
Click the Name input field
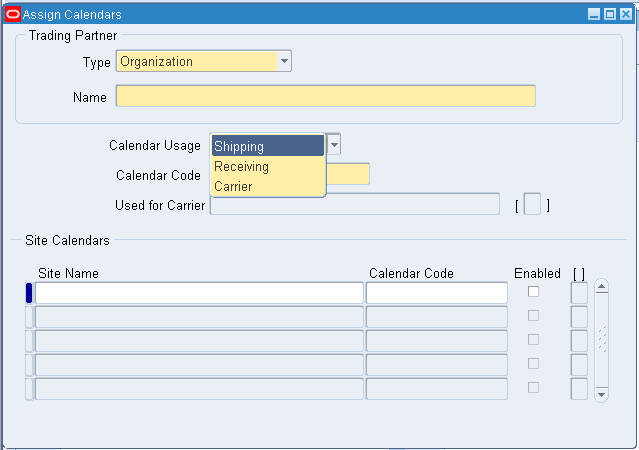click(x=326, y=97)
